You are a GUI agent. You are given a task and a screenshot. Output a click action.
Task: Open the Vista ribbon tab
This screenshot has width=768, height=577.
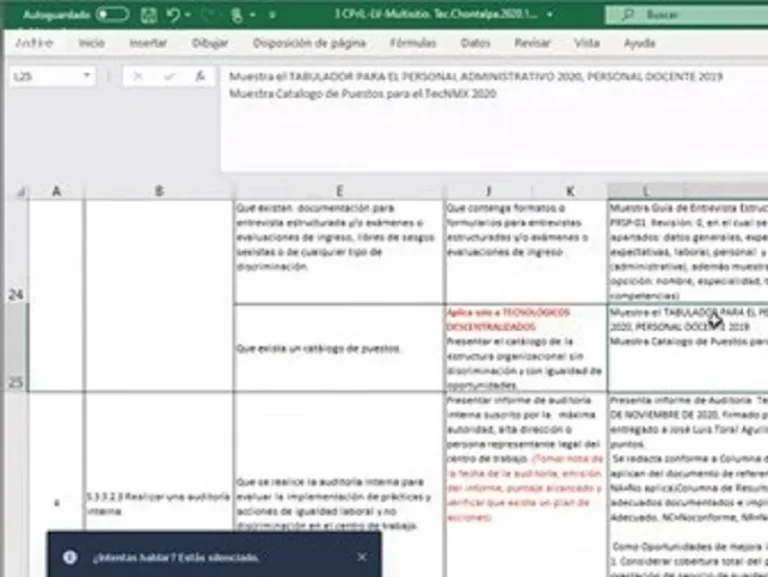click(x=587, y=43)
